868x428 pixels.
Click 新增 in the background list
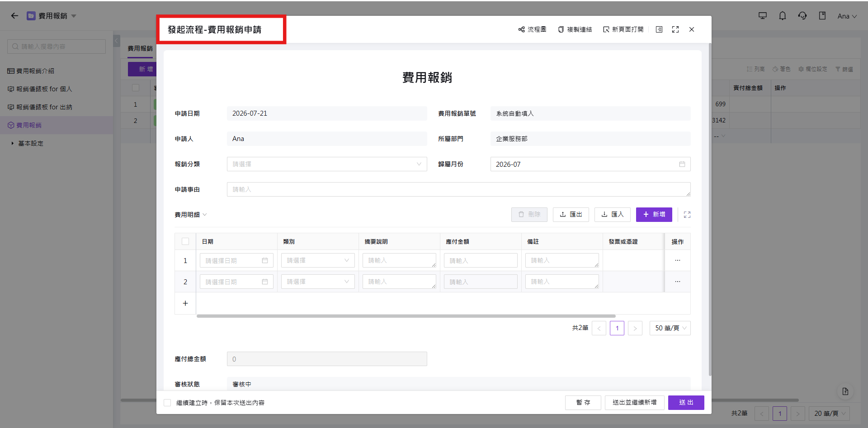click(x=142, y=69)
